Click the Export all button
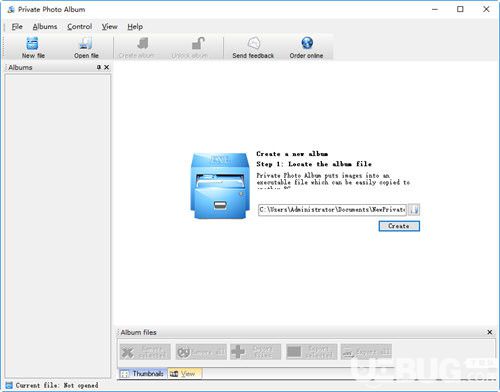This screenshot has width=500, height=392. coord(366,352)
